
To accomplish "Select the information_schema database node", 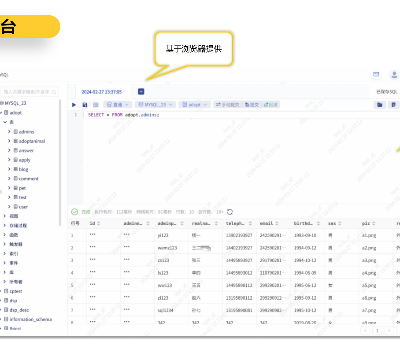I will 30,319.
